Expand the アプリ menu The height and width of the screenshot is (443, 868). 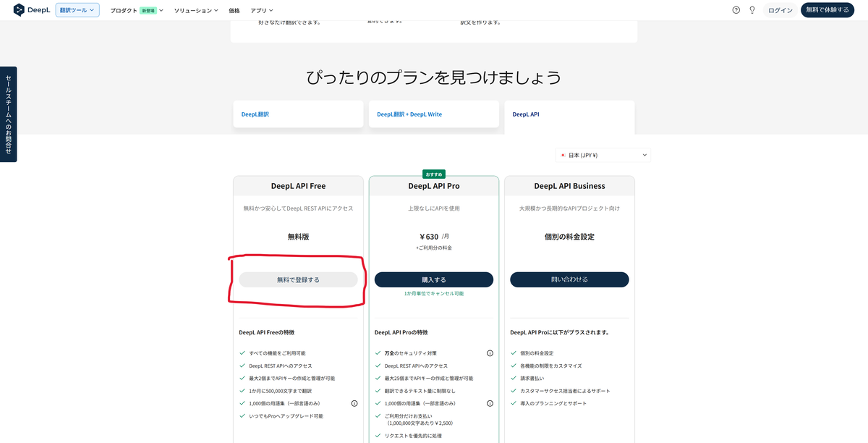260,11
